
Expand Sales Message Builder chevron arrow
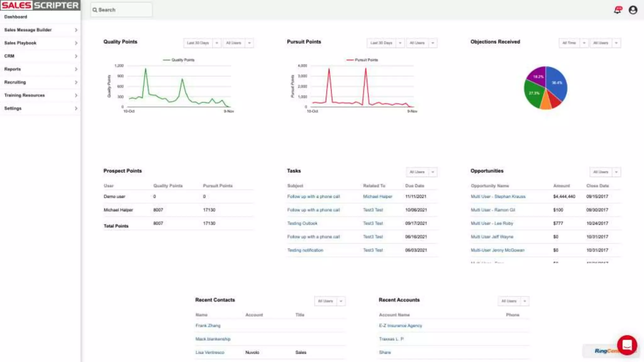pyautogui.click(x=76, y=30)
